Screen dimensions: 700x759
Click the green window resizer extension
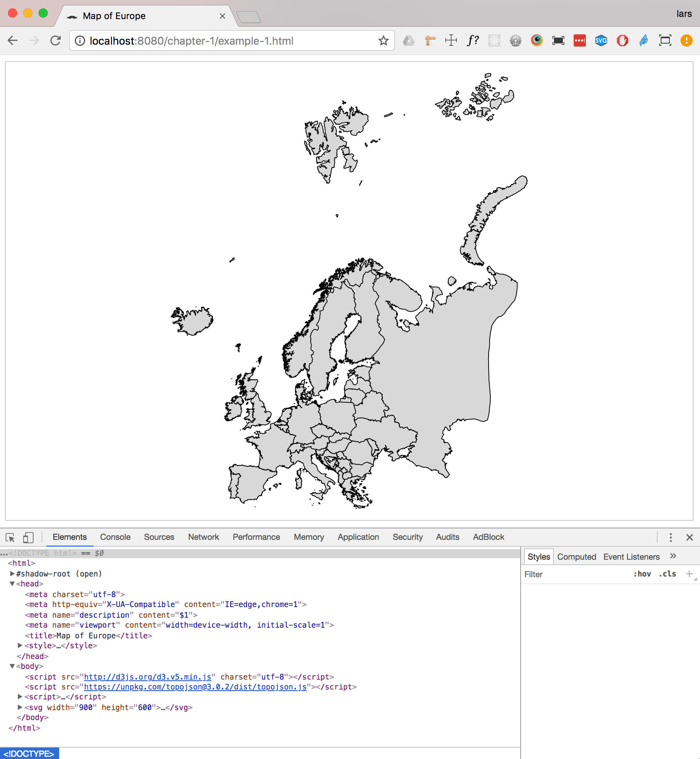point(665,40)
